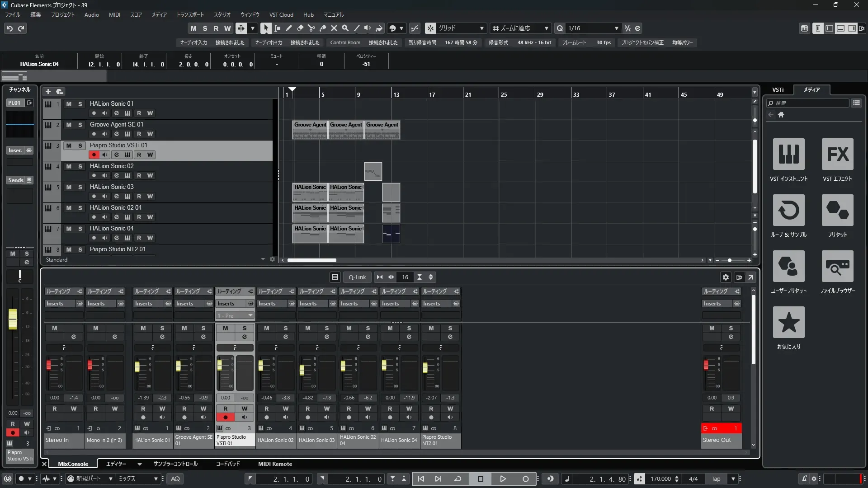Switch to the VSTi tab
The image size is (868, 488).
[778, 89]
